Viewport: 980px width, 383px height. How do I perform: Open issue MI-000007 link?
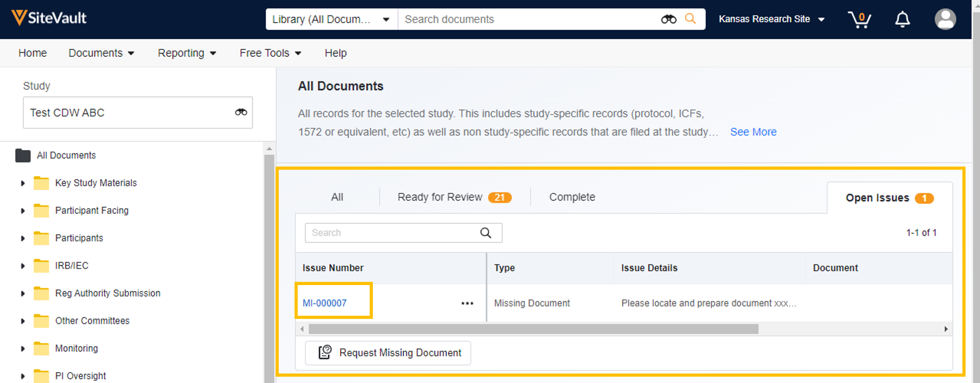coord(325,303)
